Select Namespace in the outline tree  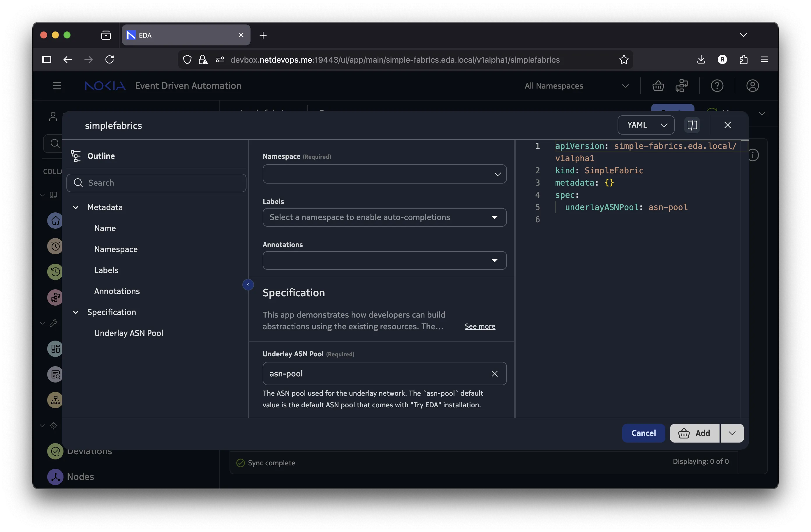116,249
